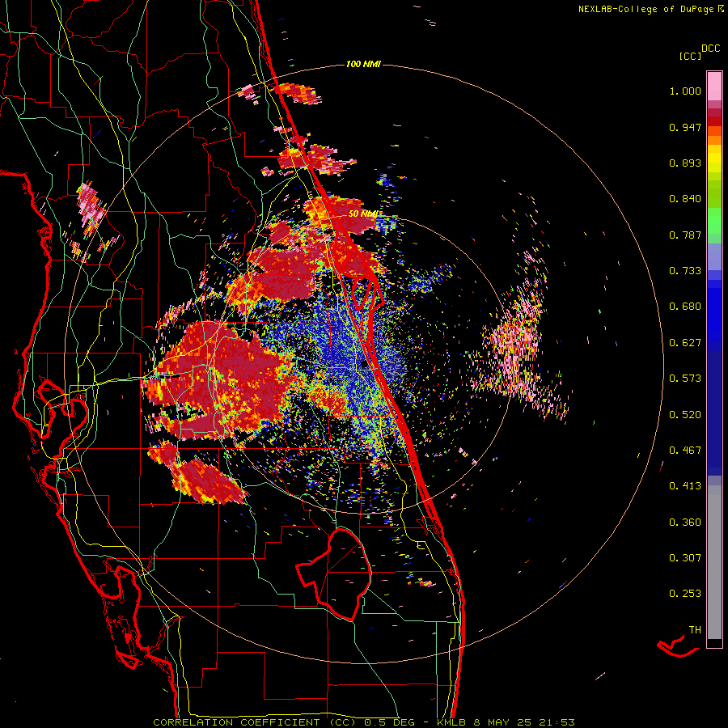Click the 0.893 scale value
This screenshot has width=728, height=728.
[x=685, y=163]
